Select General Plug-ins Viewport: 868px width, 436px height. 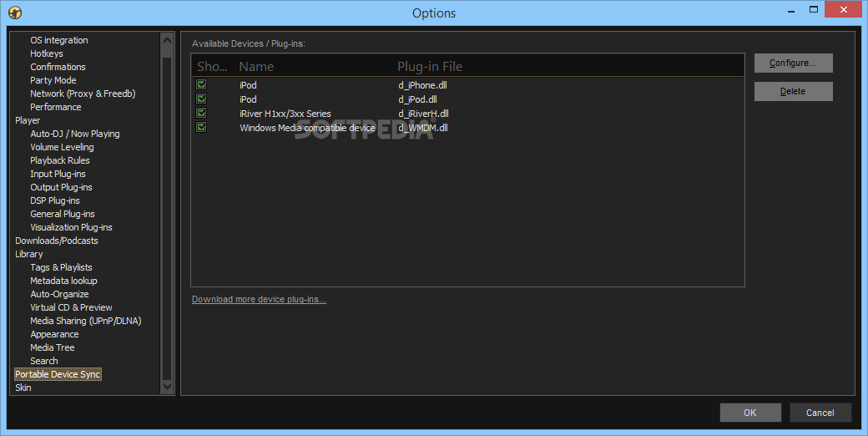[x=63, y=214]
